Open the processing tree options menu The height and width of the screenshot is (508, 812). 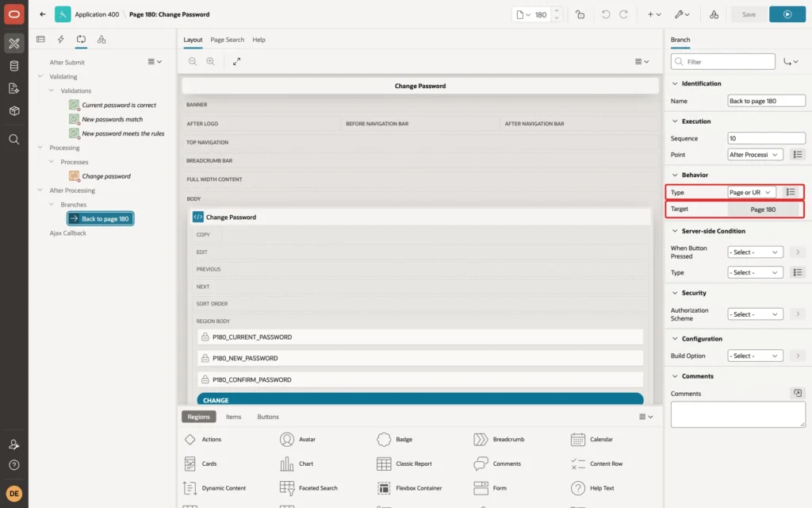[155, 62]
